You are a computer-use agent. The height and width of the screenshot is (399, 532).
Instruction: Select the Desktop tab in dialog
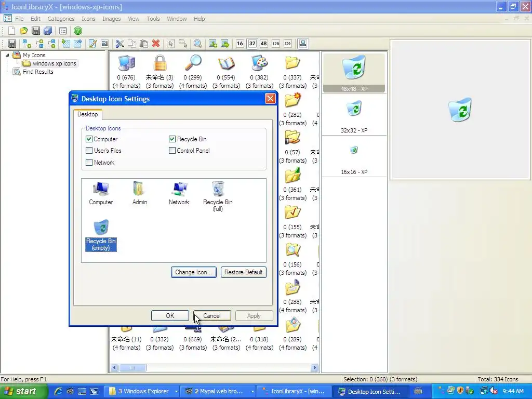[x=87, y=114]
